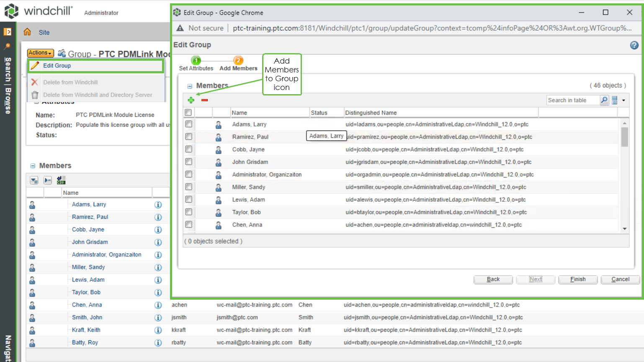Image resolution: width=644 pixels, height=362 pixels.
Task: Click the Search in table magnifier icon
Action: point(604,100)
